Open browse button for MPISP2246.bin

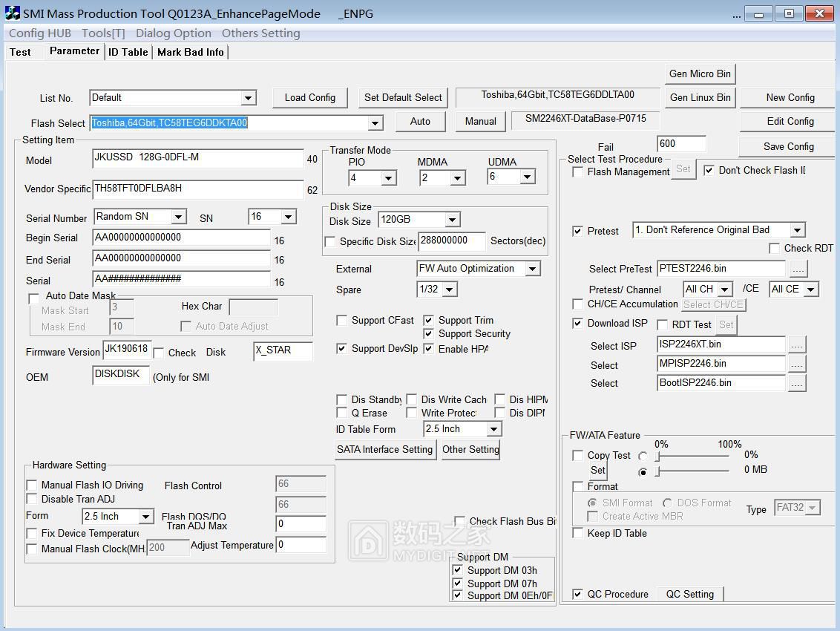(797, 364)
